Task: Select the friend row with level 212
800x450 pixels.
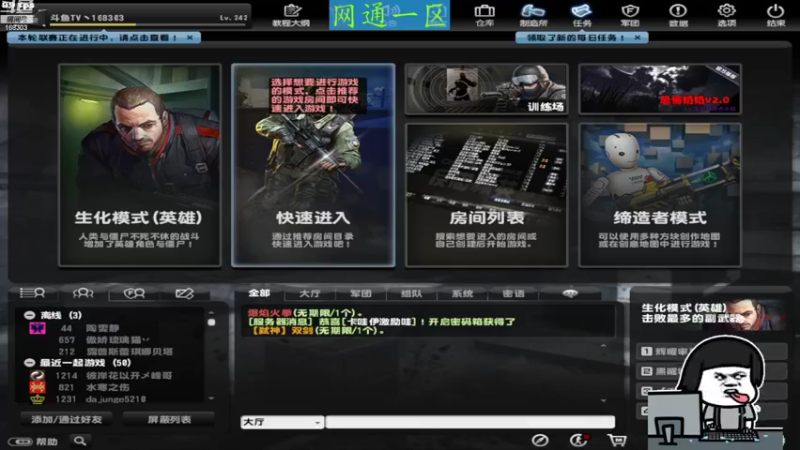Action: click(x=110, y=352)
